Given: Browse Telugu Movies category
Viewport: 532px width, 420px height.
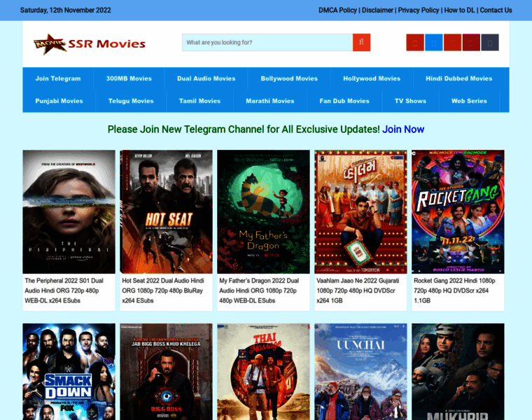Looking at the screenshot, I should coord(131,101).
